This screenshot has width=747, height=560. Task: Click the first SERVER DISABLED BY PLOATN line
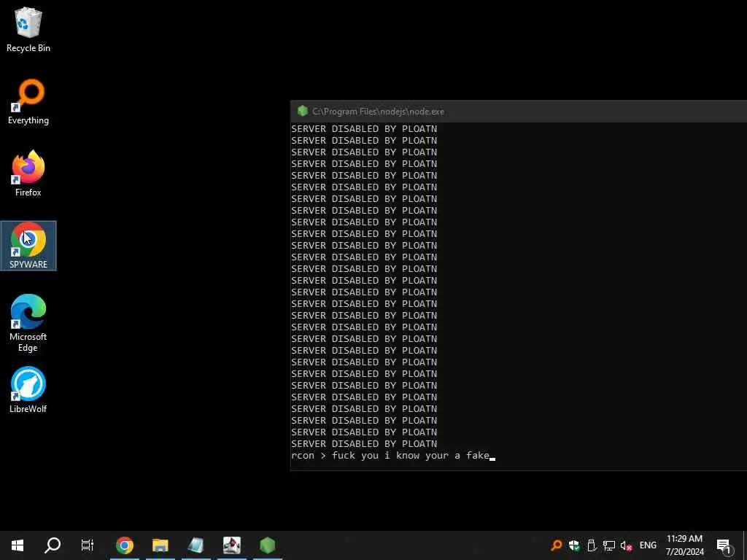[x=364, y=128]
